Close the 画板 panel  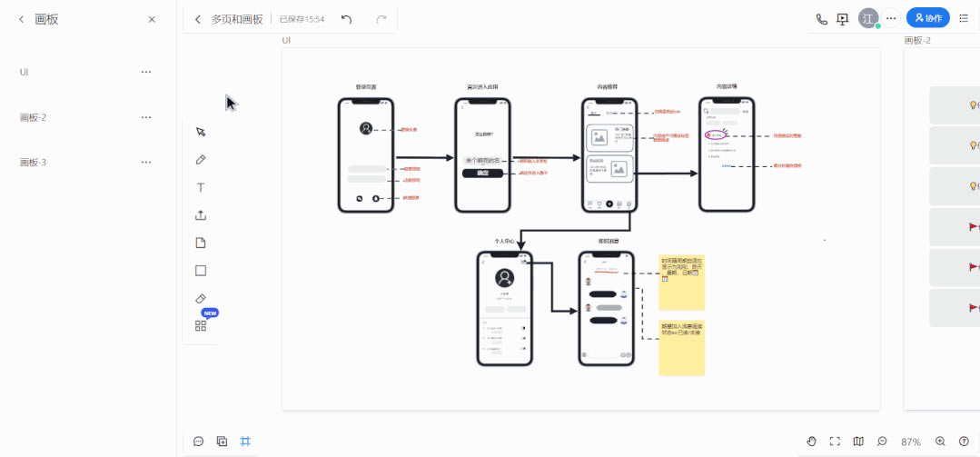point(152,19)
